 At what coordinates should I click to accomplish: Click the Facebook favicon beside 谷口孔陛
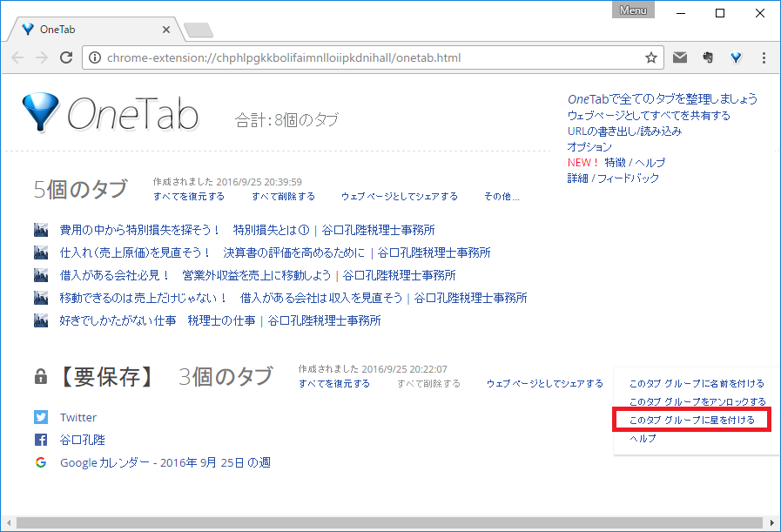[41, 441]
